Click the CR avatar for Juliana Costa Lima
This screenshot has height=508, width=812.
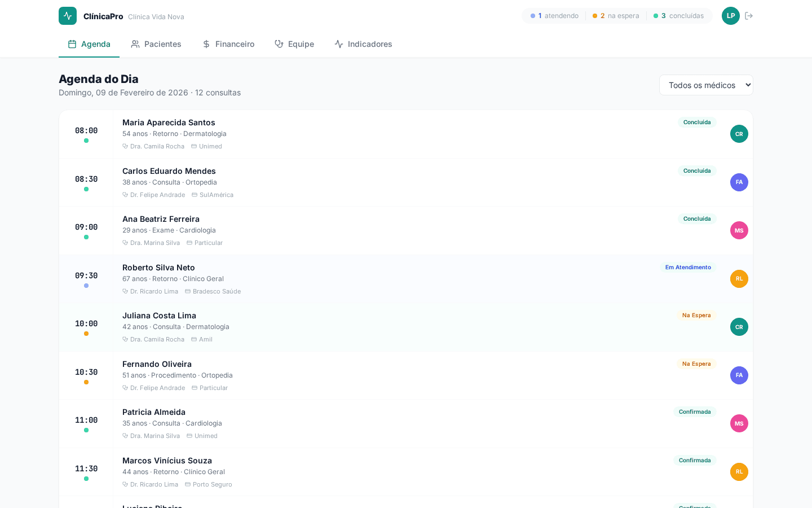click(739, 327)
